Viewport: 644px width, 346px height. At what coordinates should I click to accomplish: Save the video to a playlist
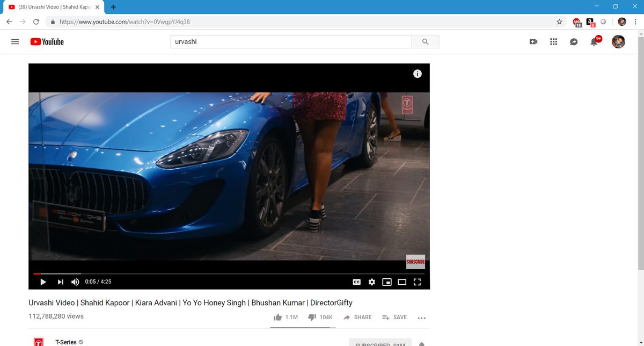click(x=394, y=317)
